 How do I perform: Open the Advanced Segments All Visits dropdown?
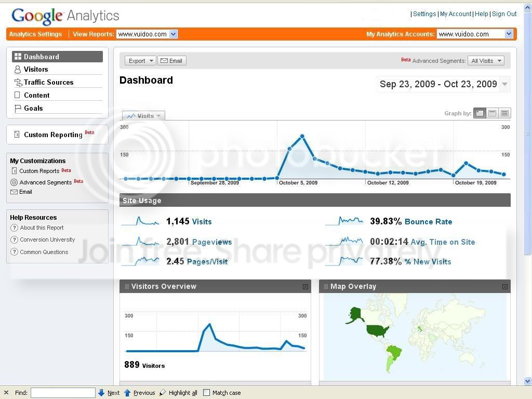click(486, 61)
